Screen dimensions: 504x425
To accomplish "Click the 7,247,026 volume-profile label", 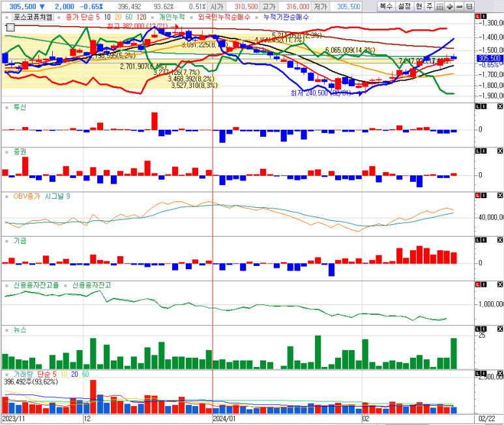I will (424, 61).
